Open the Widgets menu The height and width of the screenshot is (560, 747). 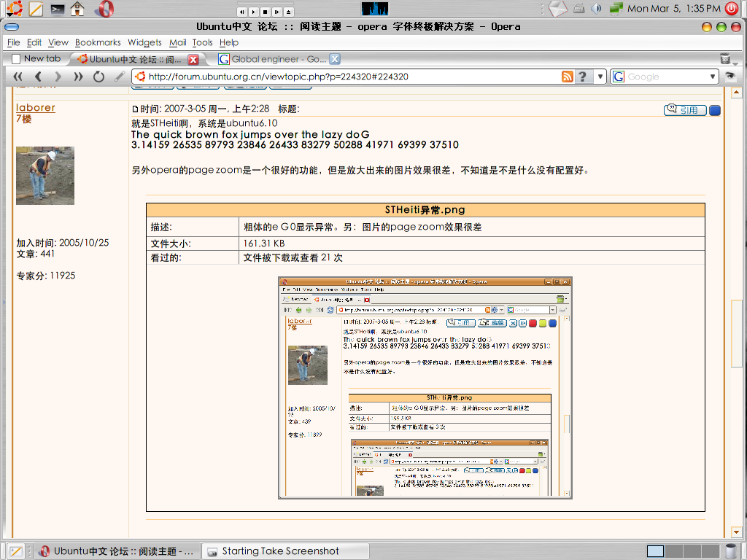145,42
